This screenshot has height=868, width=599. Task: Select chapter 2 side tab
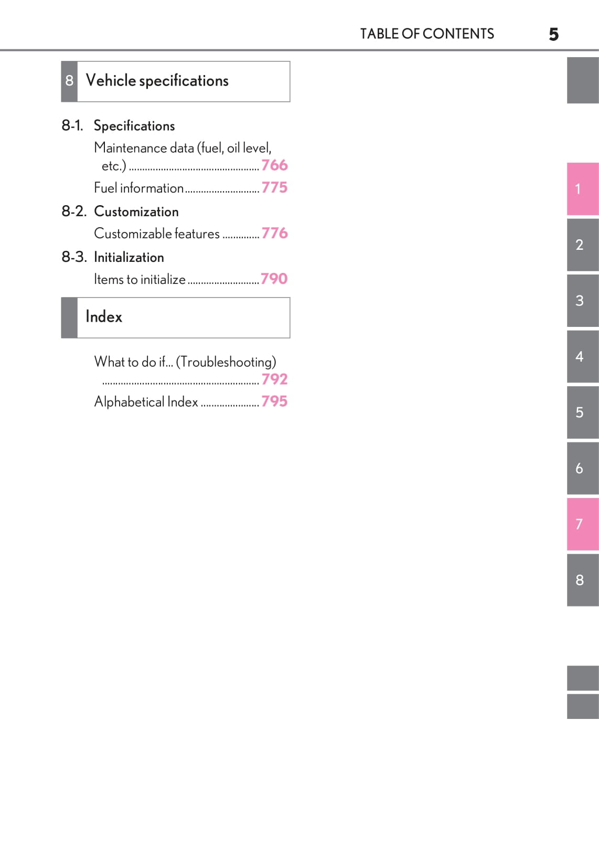coord(582,245)
